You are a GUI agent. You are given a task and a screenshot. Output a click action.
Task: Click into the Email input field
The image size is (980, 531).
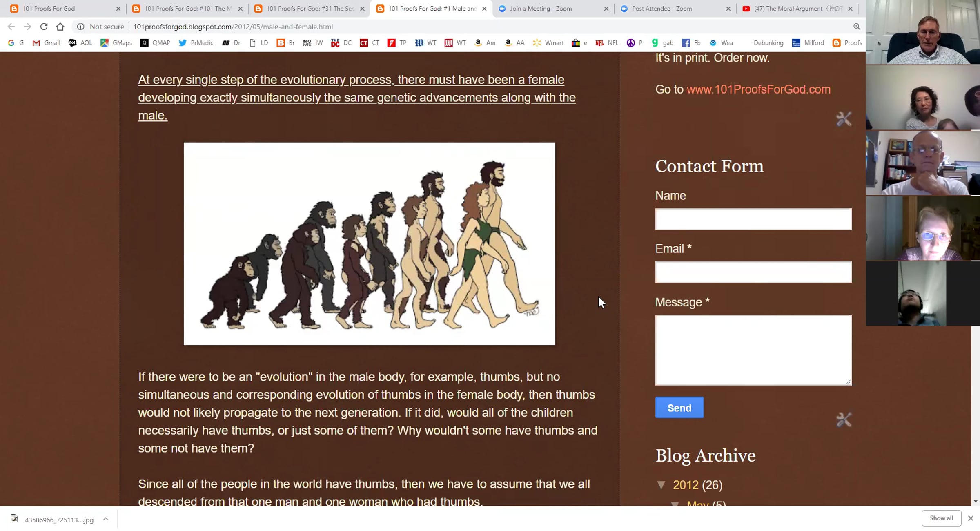click(x=753, y=272)
